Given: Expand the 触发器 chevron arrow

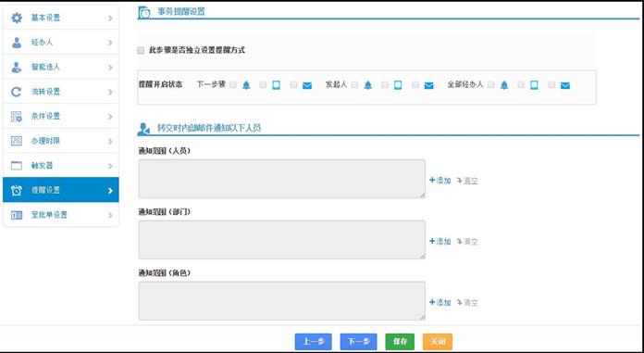Looking at the screenshot, I should coord(110,166).
